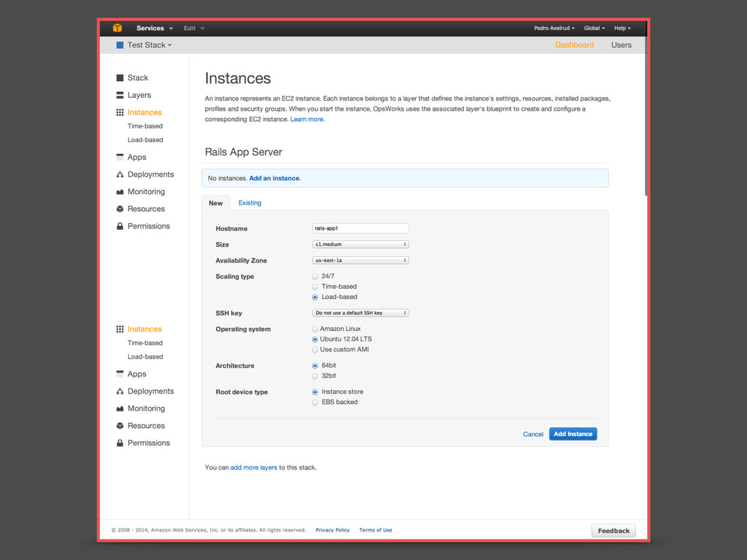Expand the Test Stack selector
The height and width of the screenshot is (560, 747).
[149, 44]
